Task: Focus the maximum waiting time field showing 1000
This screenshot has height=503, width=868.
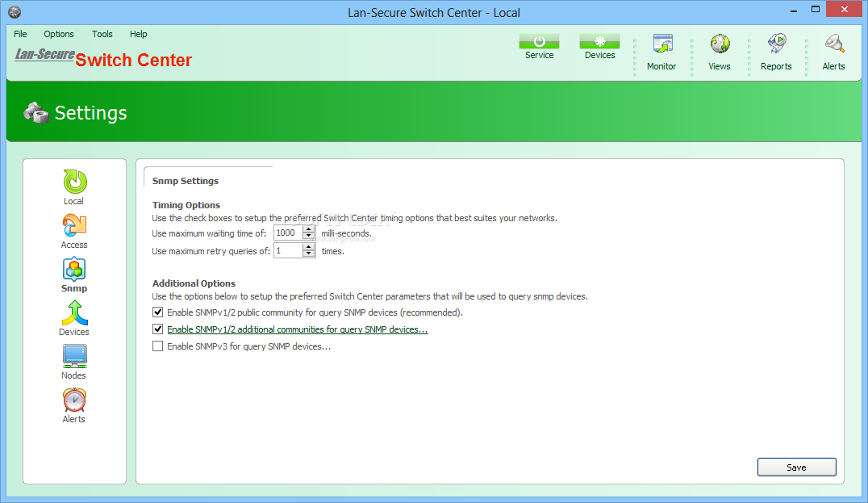Action: pos(289,233)
